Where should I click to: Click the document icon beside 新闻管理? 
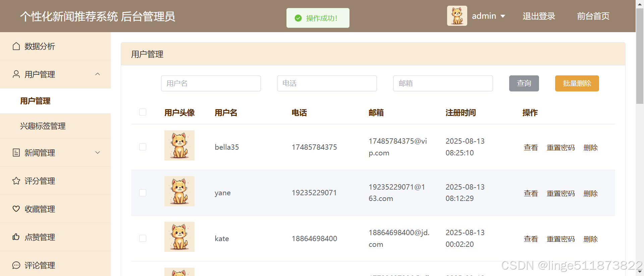[16, 153]
